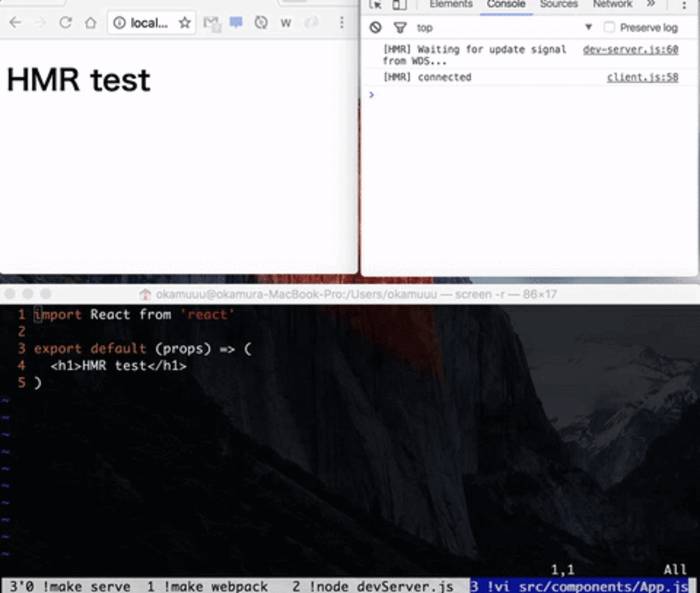
Task: View site information for localhost
Action: (x=120, y=23)
